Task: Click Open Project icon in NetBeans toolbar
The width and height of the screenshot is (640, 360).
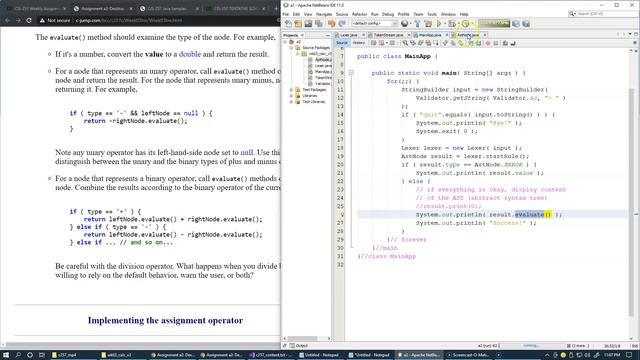Action: (308, 24)
